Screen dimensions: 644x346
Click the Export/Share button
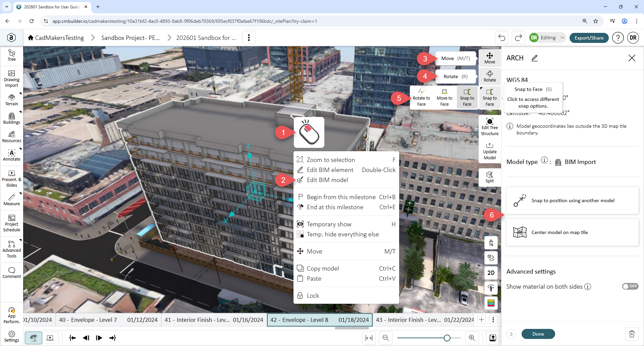pos(589,38)
